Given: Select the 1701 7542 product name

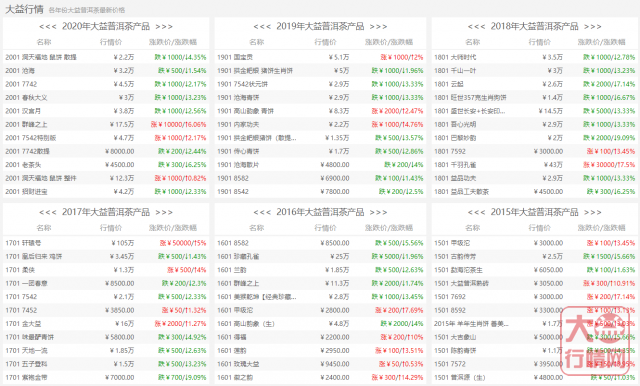Looking at the screenshot, I should tap(21, 297).
